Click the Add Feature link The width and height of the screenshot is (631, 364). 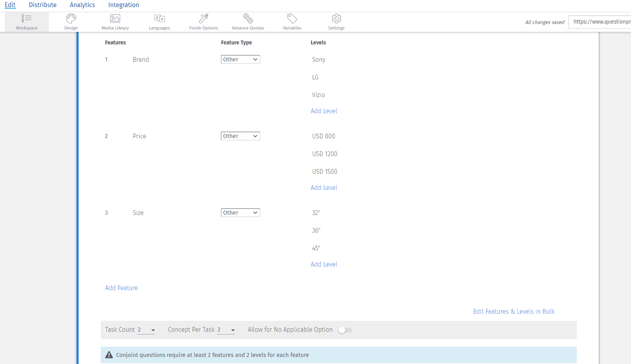pos(121,288)
